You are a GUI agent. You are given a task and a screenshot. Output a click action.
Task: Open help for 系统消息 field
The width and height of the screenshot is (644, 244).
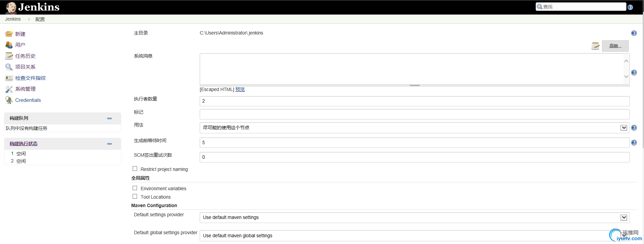coord(634,72)
